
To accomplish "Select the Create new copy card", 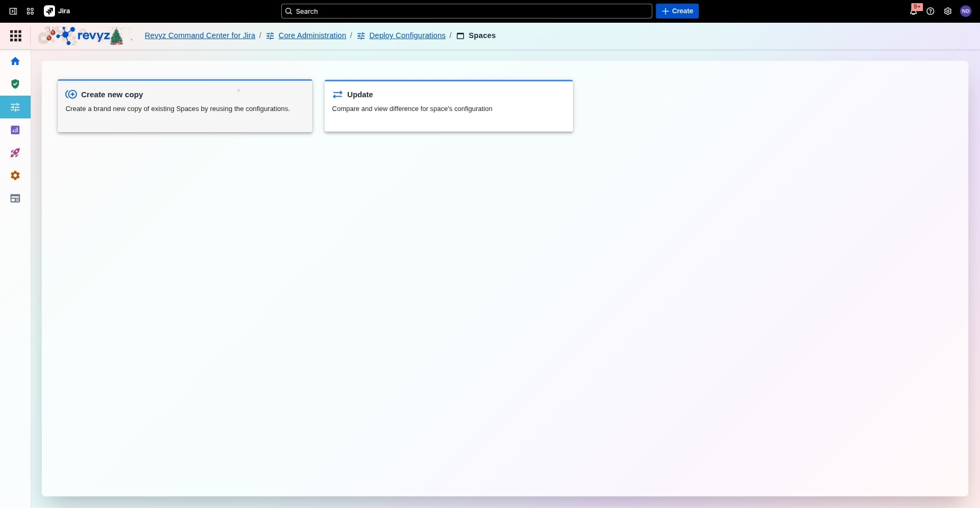I will pyautogui.click(x=184, y=106).
